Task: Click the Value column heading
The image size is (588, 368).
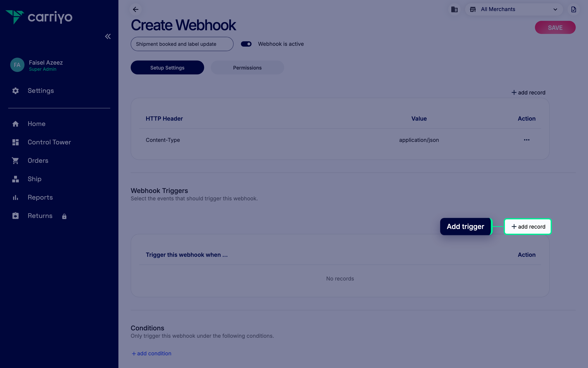Action: click(419, 119)
